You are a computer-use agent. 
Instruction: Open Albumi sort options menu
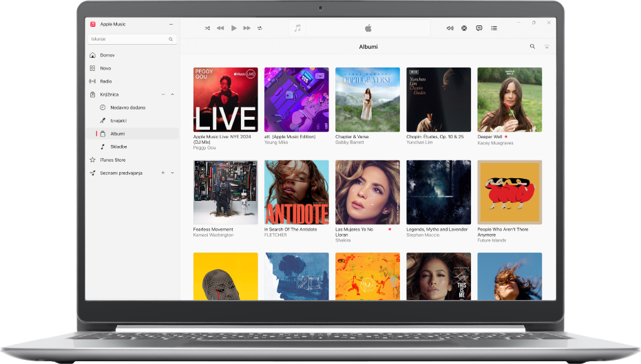click(x=547, y=47)
